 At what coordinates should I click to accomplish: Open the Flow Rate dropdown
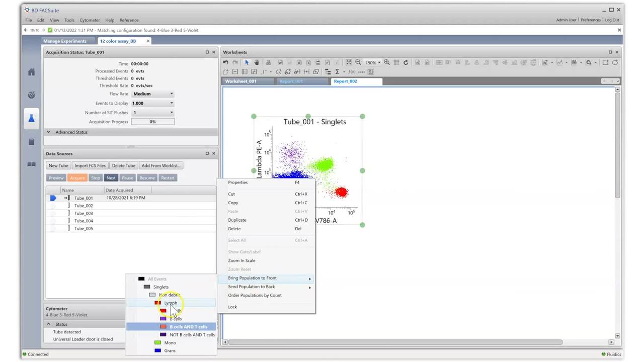(153, 94)
